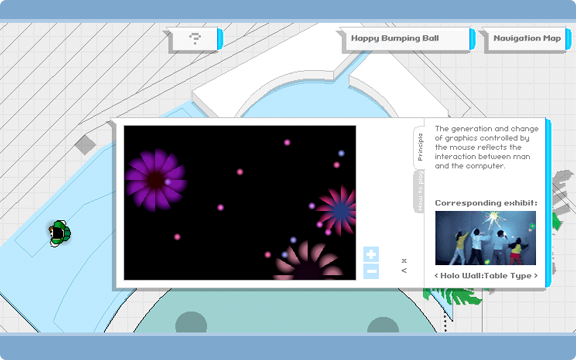The height and width of the screenshot is (360, 576).
Task: Click the plus zoom button
Action: click(371, 254)
